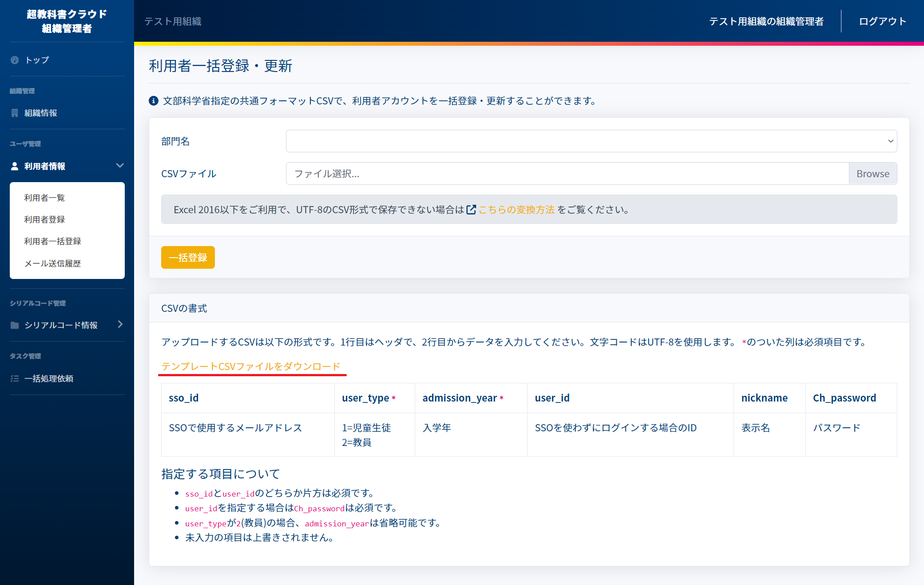This screenshot has width=924, height=585.
Task: Click the checklist icon beside 一括処理依頼
Action: point(15,378)
